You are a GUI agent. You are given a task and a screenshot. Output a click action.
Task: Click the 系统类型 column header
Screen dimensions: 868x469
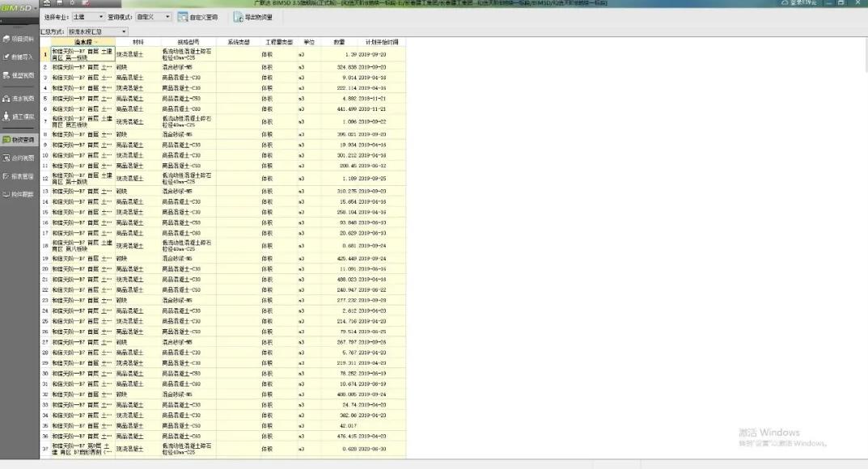pos(238,42)
